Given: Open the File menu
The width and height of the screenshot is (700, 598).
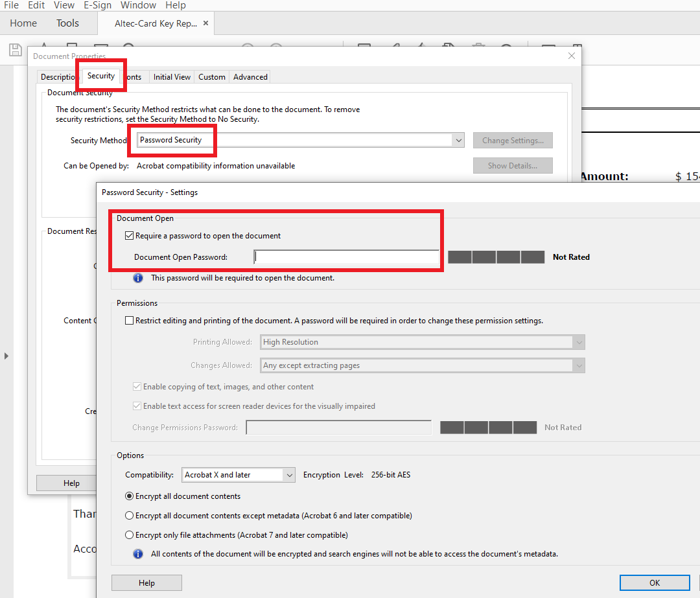Looking at the screenshot, I should tap(11, 5).
